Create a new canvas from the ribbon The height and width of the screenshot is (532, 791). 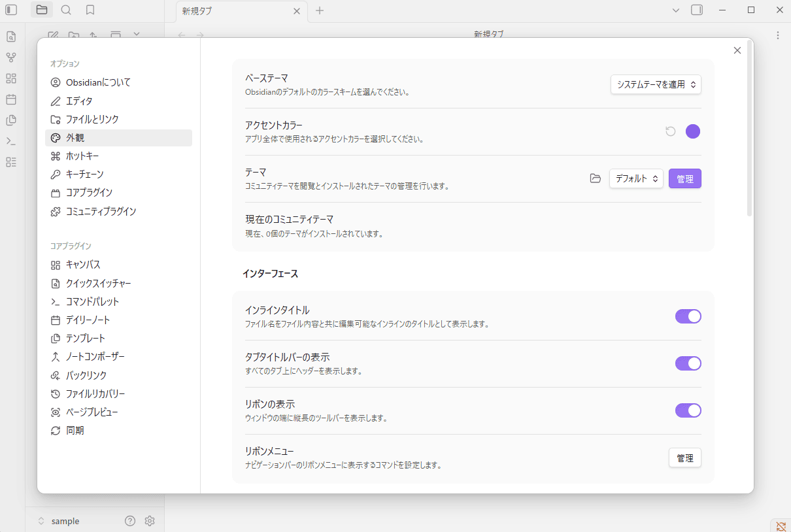click(x=10, y=78)
